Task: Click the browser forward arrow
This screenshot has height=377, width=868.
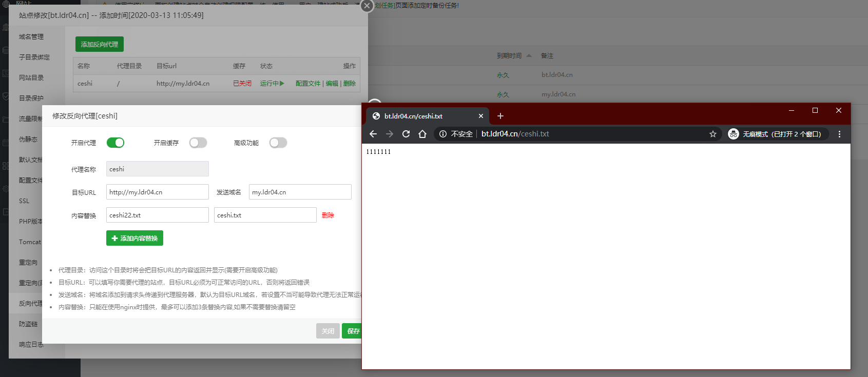Action: [390, 134]
